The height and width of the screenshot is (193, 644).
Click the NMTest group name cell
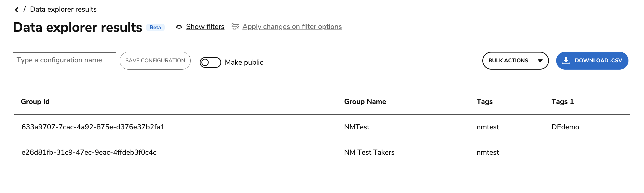tap(357, 127)
